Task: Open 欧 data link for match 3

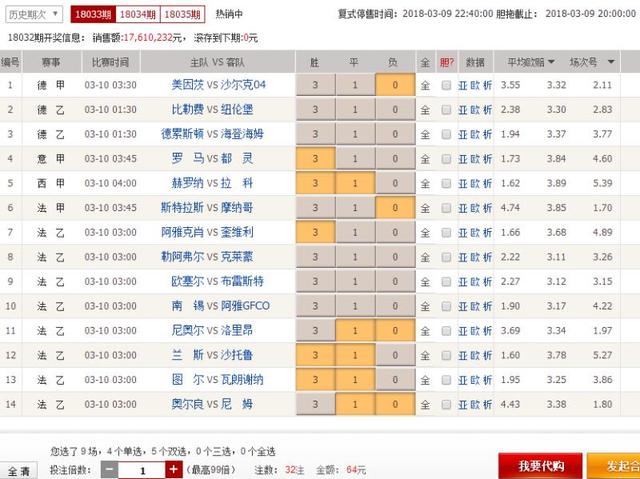Action: pos(475,134)
